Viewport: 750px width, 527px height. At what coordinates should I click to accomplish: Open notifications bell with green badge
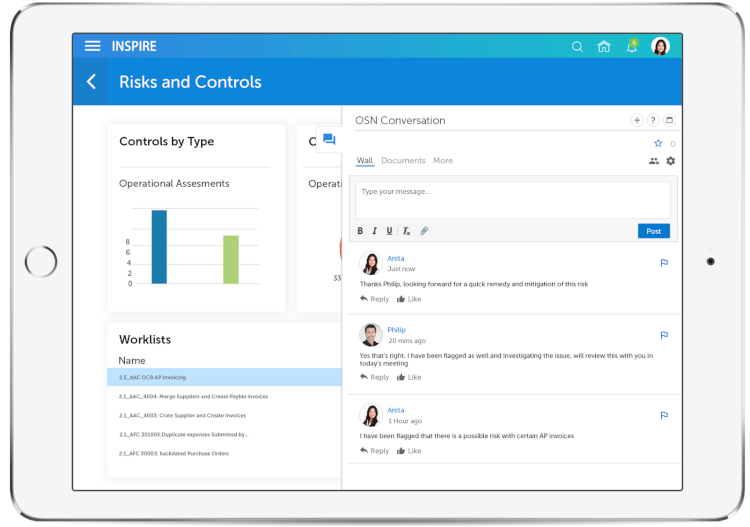tap(632, 46)
